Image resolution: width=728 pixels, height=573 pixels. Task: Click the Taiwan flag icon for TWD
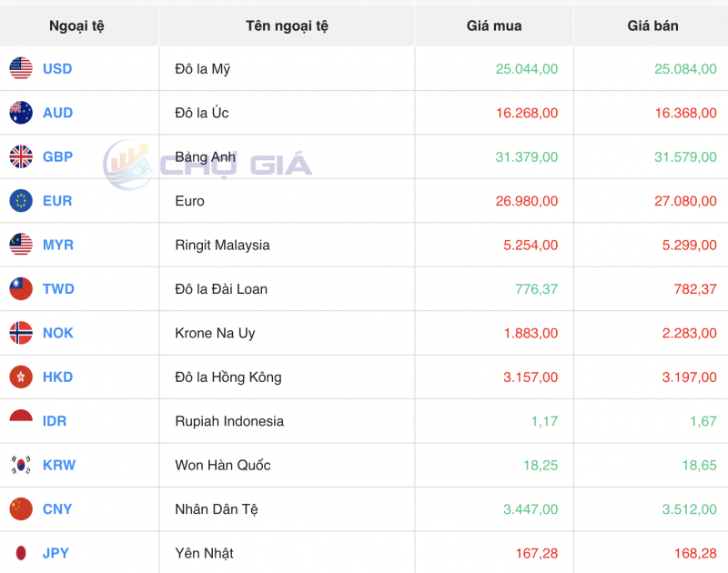[x=20, y=289]
